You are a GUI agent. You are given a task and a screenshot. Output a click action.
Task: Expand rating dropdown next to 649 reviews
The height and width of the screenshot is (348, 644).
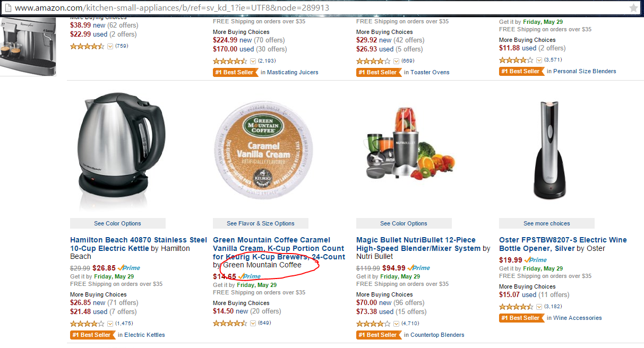[253, 323]
